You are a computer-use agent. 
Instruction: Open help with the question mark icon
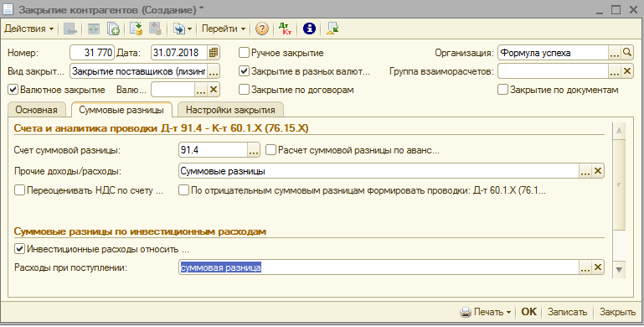tap(261, 29)
